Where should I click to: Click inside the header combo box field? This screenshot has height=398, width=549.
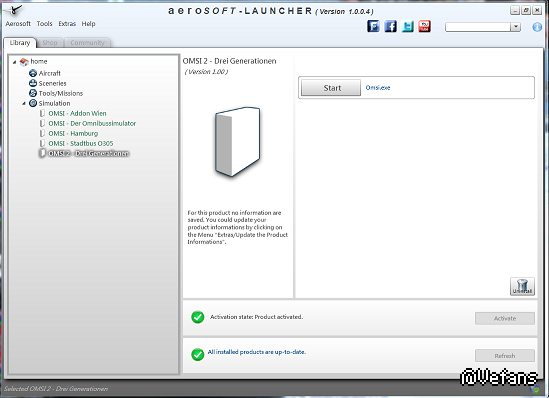point(478,27)
